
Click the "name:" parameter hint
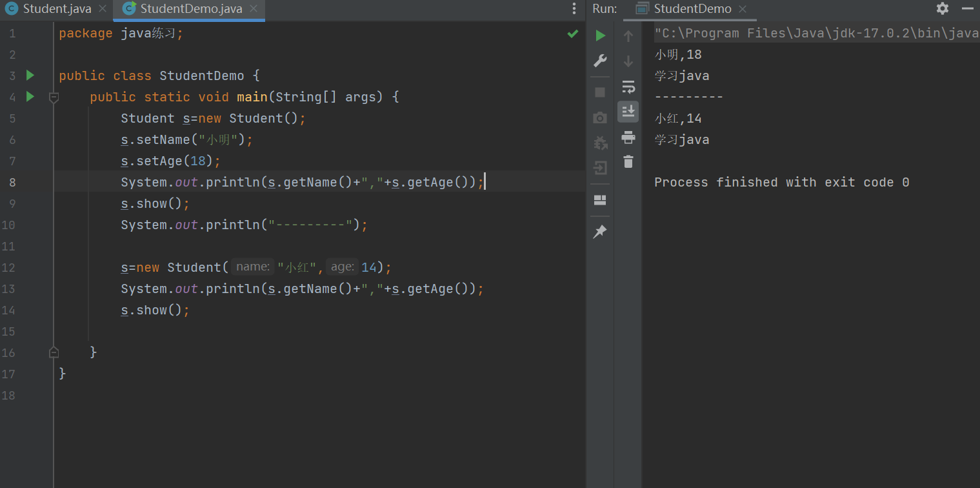pos(253,267)
